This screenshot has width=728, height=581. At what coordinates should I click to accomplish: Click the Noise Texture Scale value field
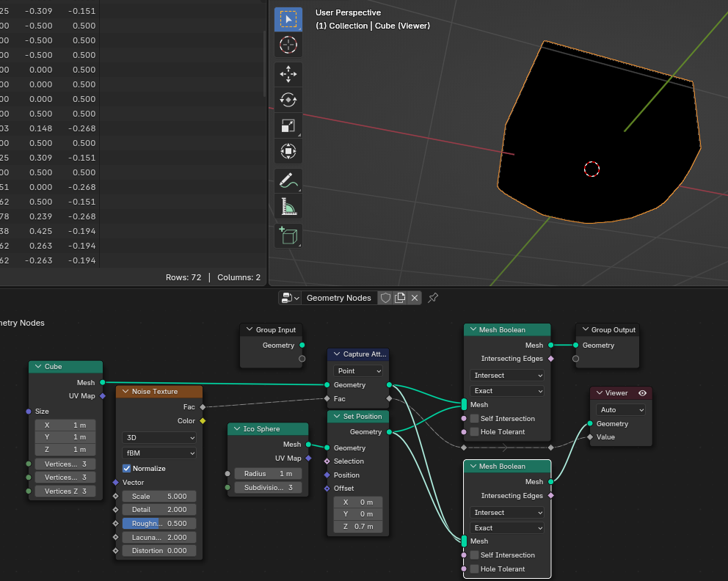coord(159,496)
